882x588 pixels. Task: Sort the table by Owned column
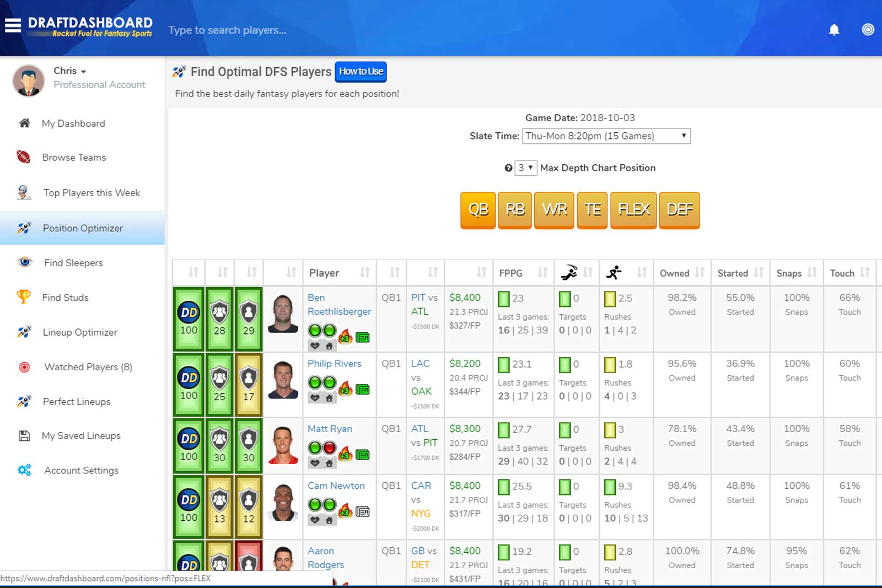(682, 273)
